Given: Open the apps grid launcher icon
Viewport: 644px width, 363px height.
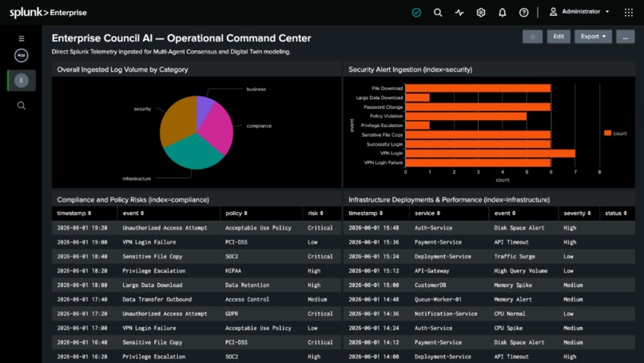Looking at the screenshot, I should pyautogui.click(x=628, y=13).
